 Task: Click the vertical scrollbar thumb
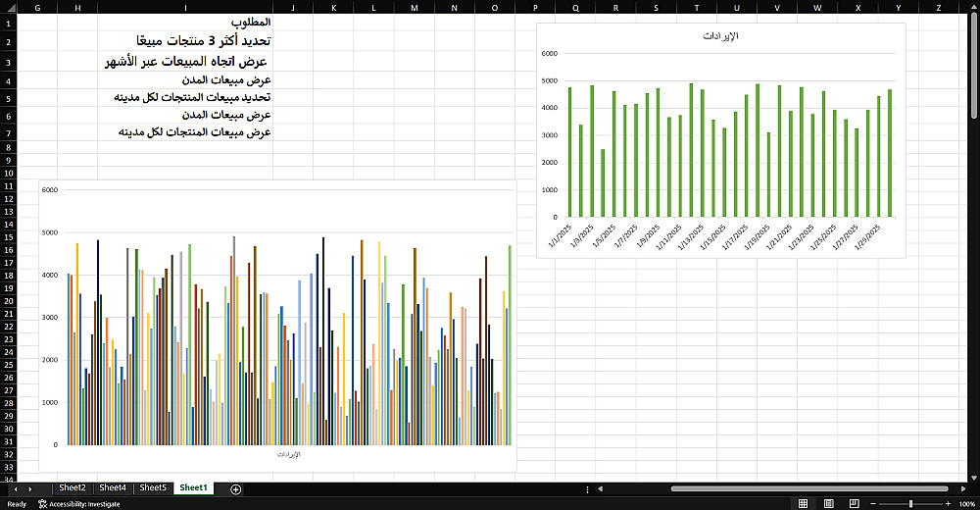[974, 66]
